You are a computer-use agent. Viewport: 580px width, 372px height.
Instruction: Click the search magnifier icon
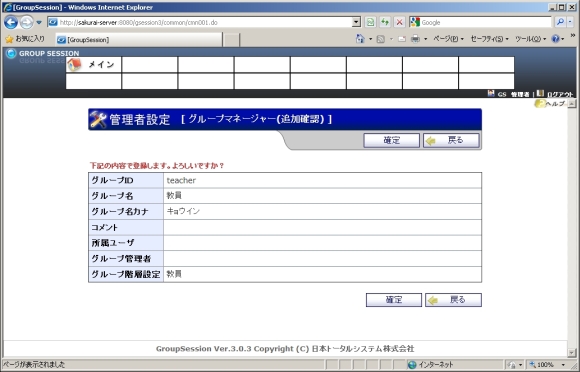(560, 22)
